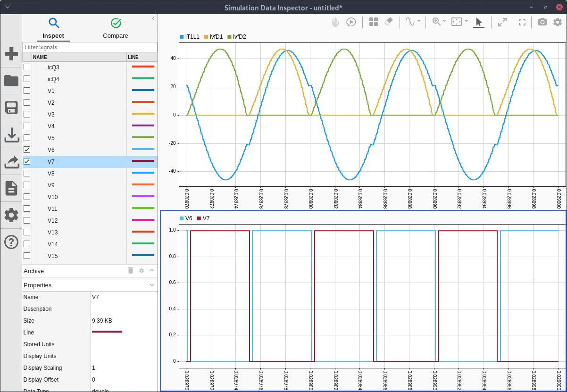Expand the Archive panel chevron
The height and width of the screenshot is (392, 567).
152,271
